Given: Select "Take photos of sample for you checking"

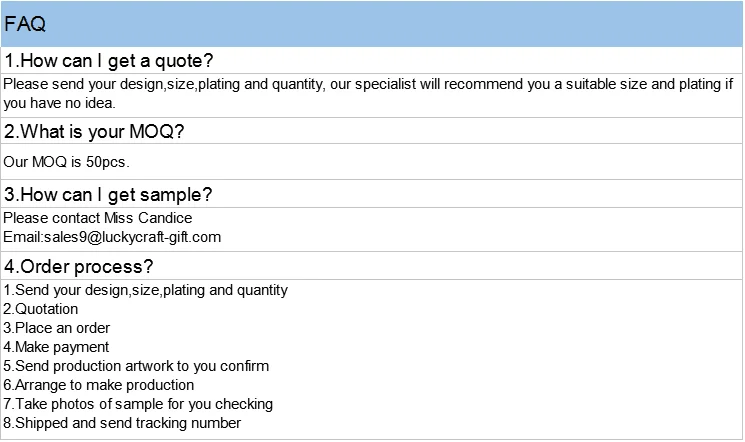Looking at the screenshot, I should 138,404.
